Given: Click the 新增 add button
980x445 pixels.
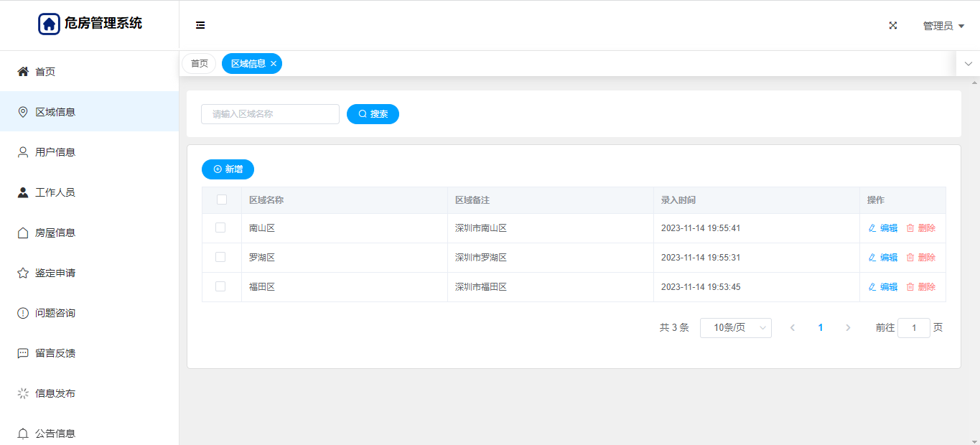Looking at the screenshot, I should tap(228, 169).
